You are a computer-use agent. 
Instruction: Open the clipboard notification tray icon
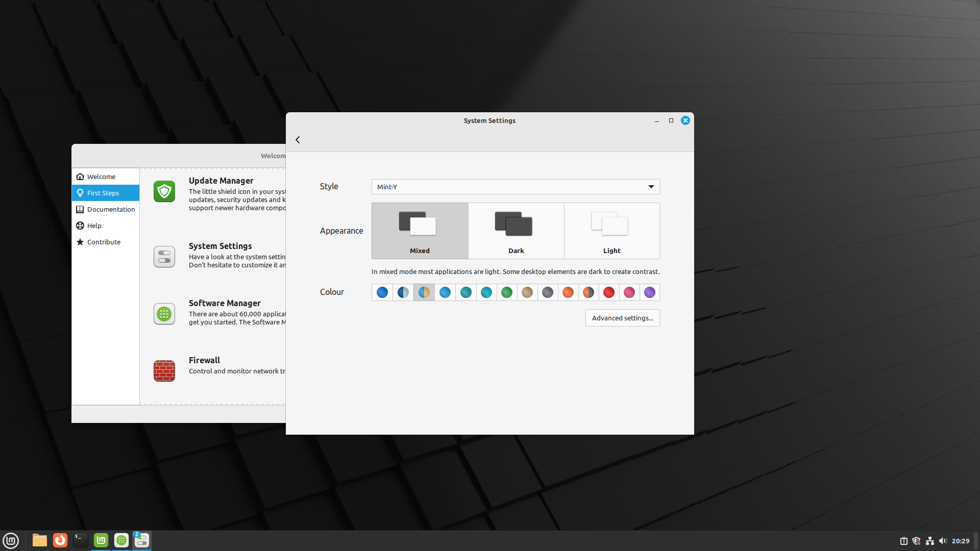tap(904, 541)
